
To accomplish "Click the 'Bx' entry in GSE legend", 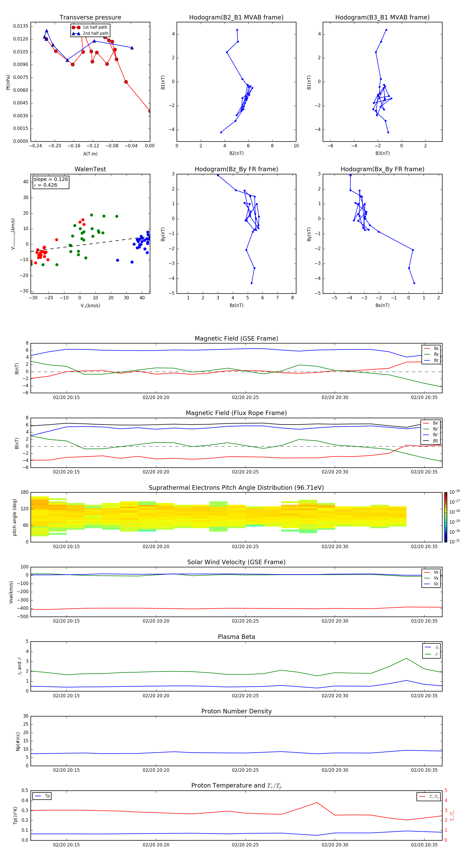I will pos(431,349).
